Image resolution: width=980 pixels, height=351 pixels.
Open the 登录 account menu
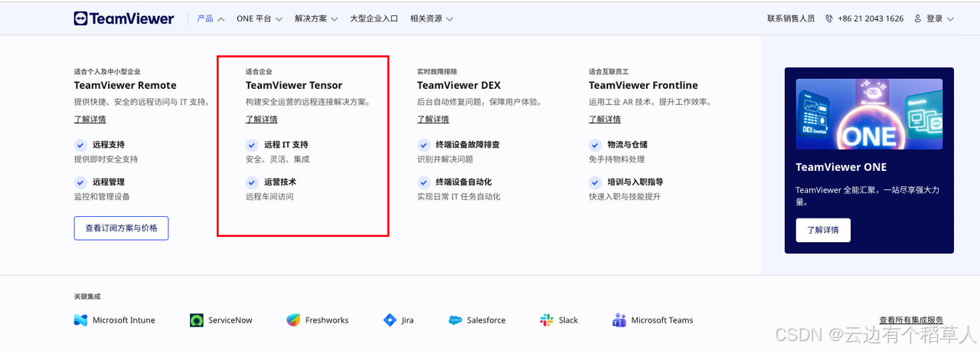[934, 18]
